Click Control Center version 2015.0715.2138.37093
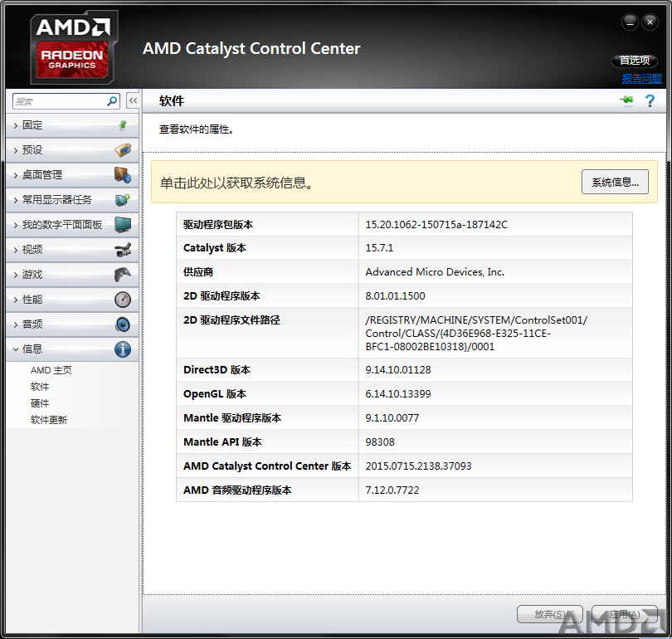Screen dimensions: 672x639 tap(418, 466)
